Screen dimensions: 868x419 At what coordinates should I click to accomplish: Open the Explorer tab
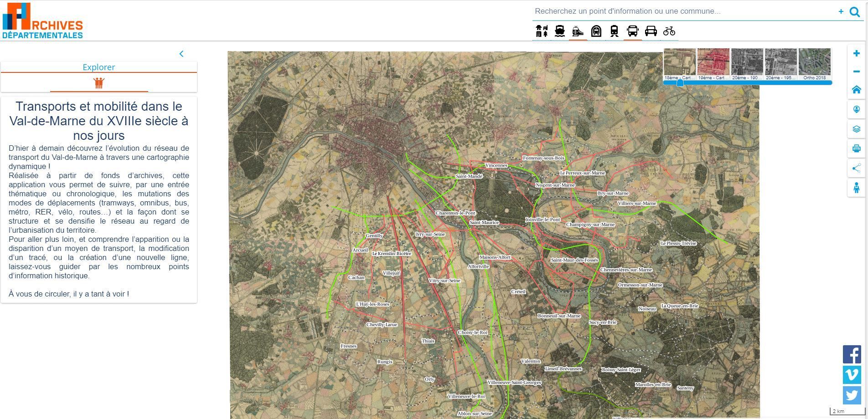(x=99, y=67)
